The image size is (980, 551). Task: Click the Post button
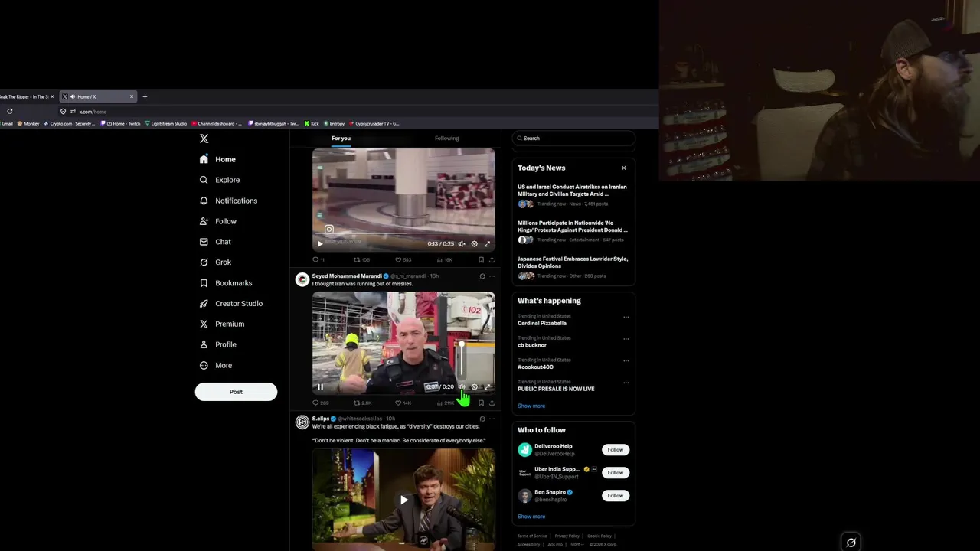(236, 392)
